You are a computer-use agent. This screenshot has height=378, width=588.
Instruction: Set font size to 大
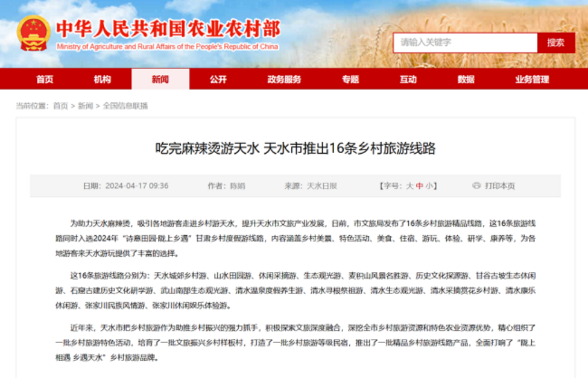coord(409,186)
